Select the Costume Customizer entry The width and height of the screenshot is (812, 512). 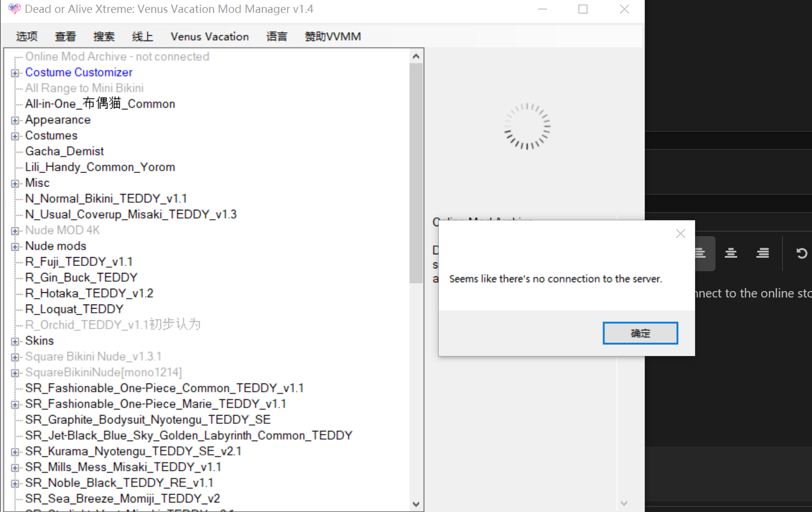pyautogui.click(x=79, y=72)
